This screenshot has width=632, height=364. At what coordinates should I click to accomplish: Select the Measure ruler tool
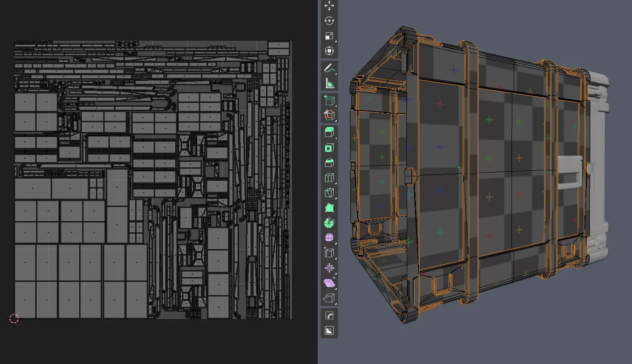329,83
